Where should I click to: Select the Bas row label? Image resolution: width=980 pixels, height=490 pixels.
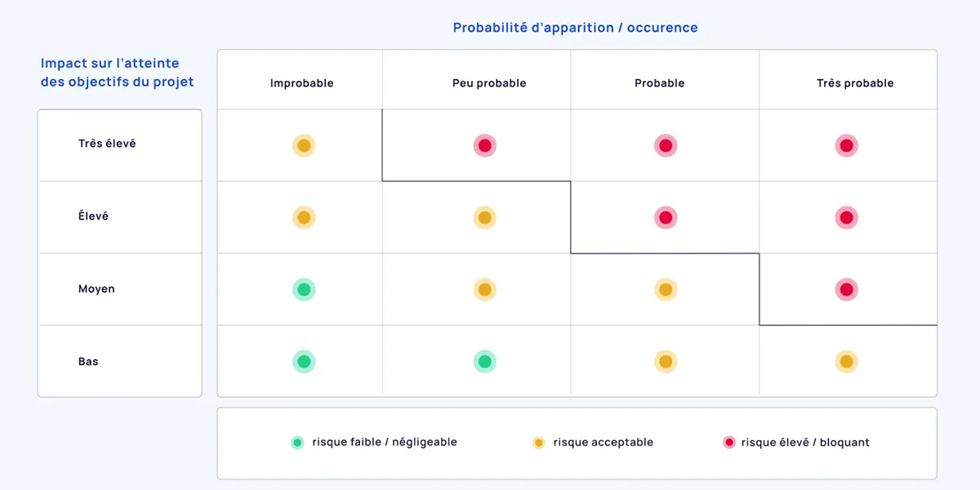coord(88,362)
